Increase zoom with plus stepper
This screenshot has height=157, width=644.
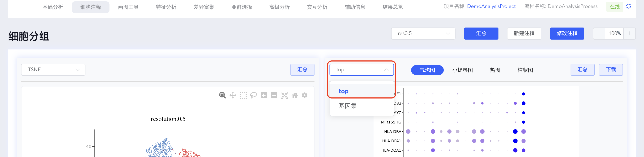(629, 33)
